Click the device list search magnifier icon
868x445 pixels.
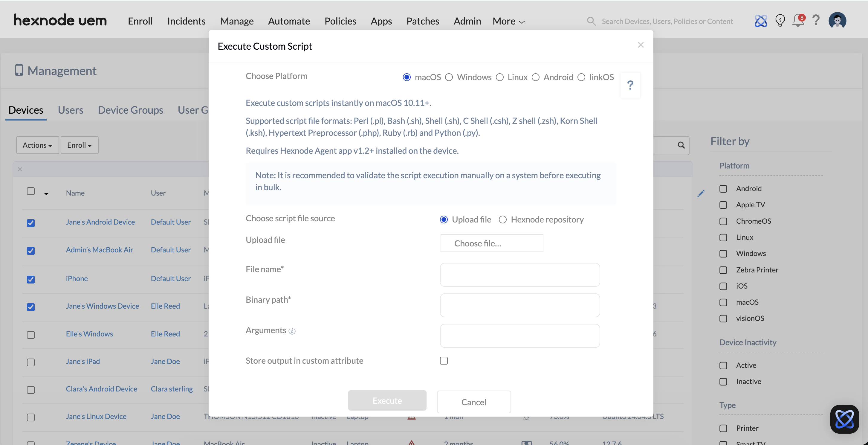point(681,145)
